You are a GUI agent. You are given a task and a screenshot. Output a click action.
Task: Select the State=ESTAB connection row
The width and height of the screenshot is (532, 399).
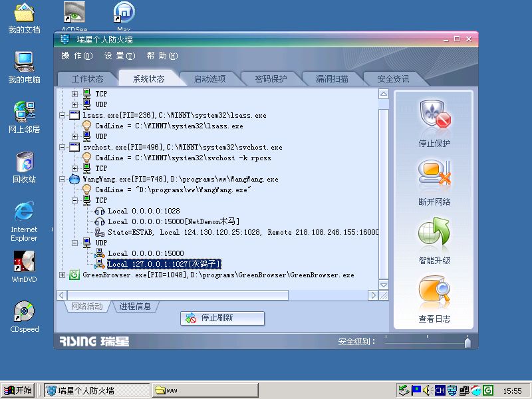pyautogui.click(x=243, y=232)
